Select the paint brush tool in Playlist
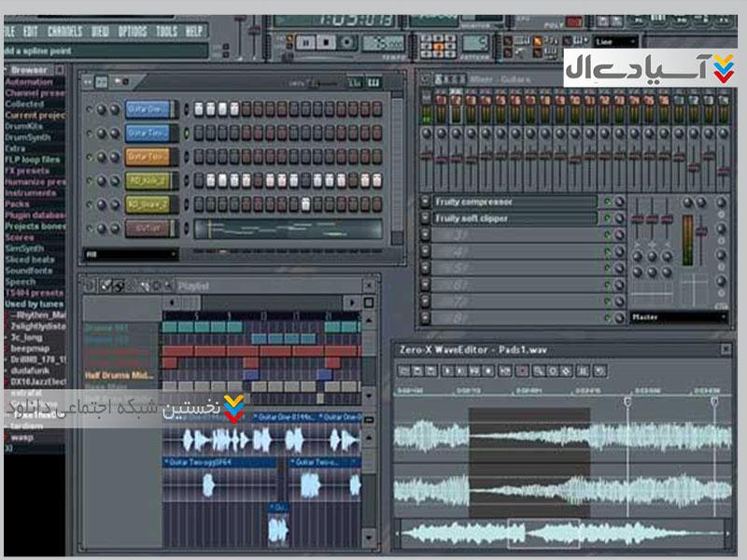 pos(120,286)
